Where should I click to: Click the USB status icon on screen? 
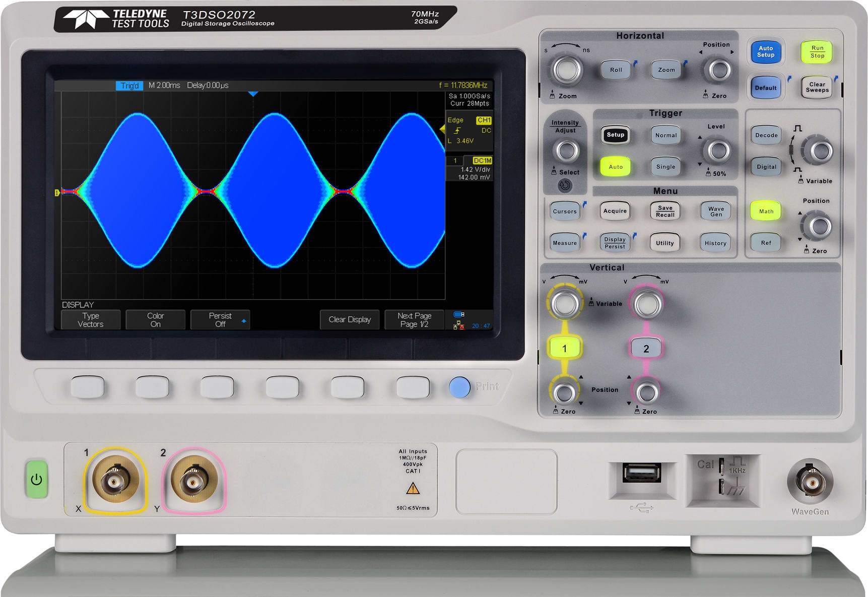pyautogui.click(x=459, y=314)
